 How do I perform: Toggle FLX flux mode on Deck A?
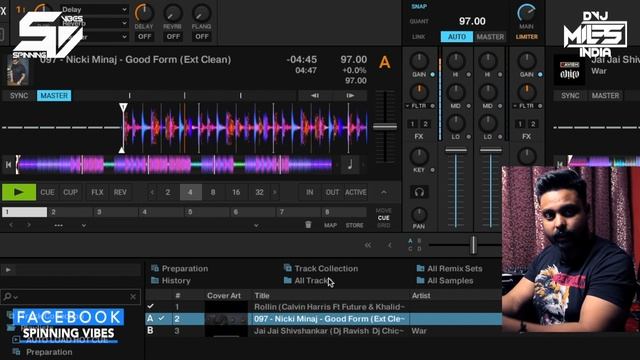point(97,192)
